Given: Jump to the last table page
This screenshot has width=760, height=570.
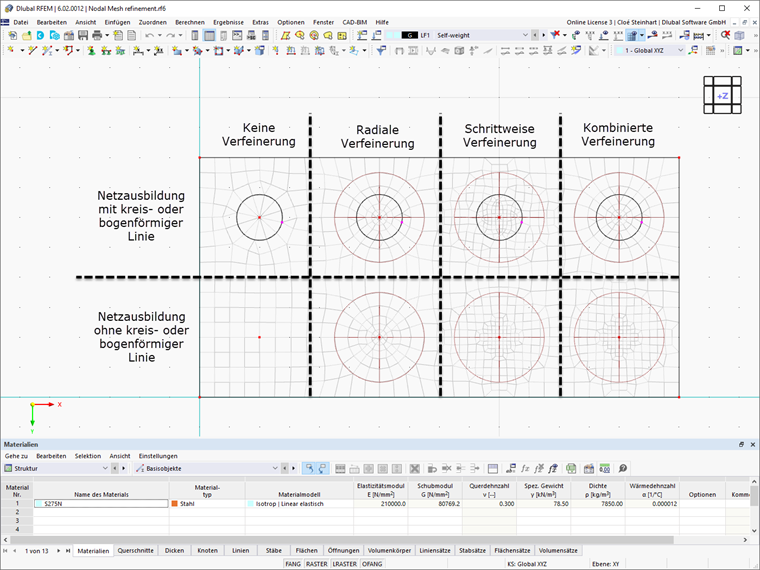Looking at the screenshot, I should [68, 551].
